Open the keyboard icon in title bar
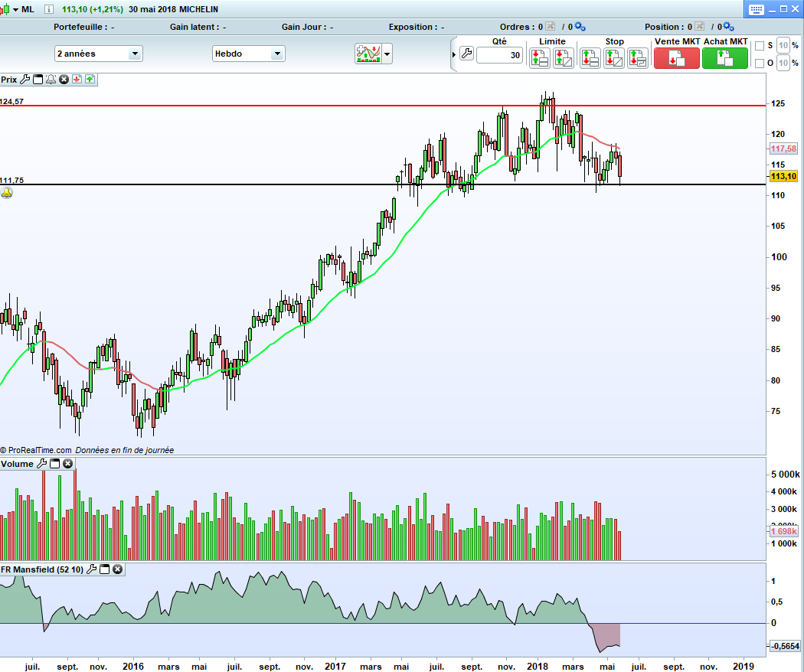804x672 pixels. pyautogui.click(x=757, y=9)
